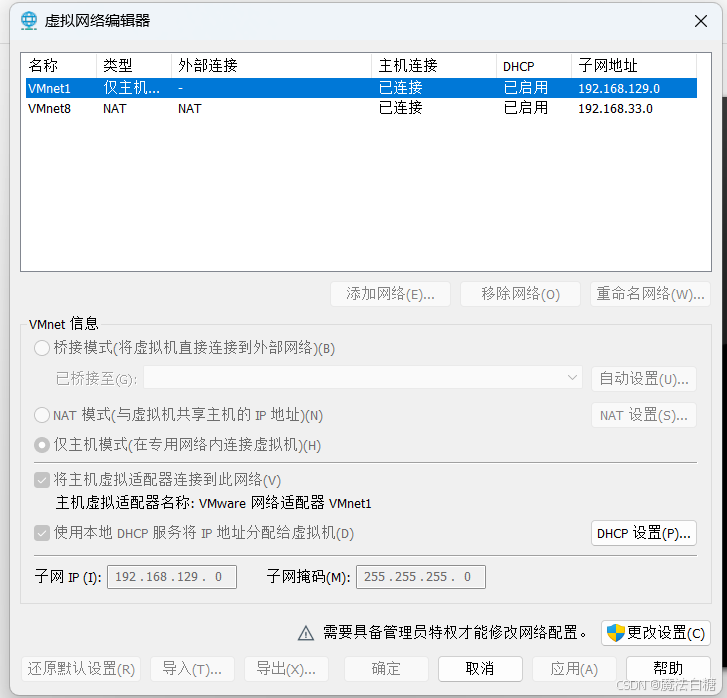
Task: Click the 取消 button
Action: (480, 669)
